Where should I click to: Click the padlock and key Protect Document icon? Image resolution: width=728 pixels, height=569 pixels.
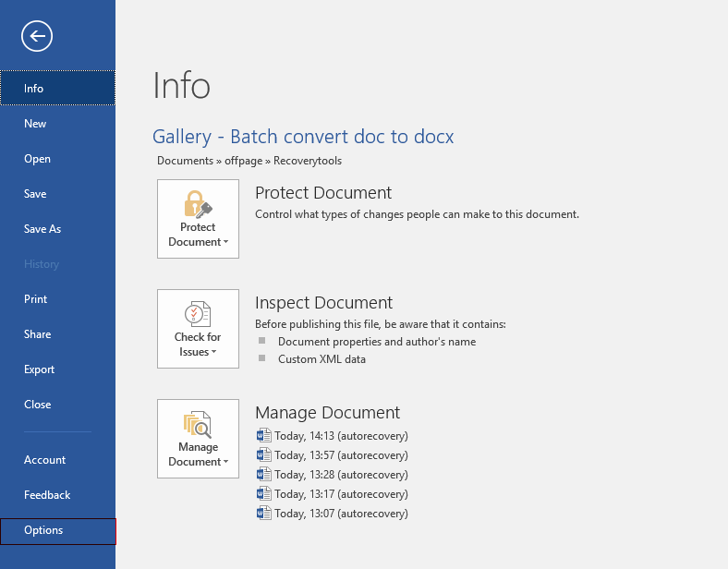click(x=199, y=204)
